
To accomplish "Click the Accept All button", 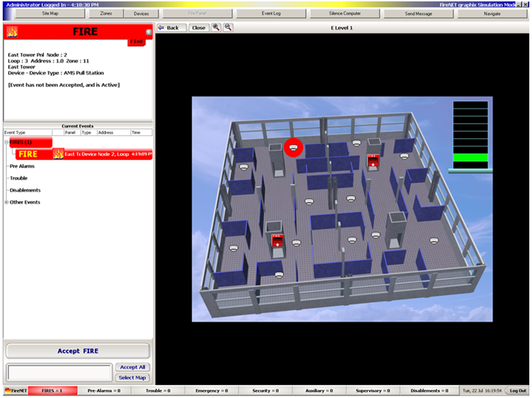I will click(x=132, y=367).
